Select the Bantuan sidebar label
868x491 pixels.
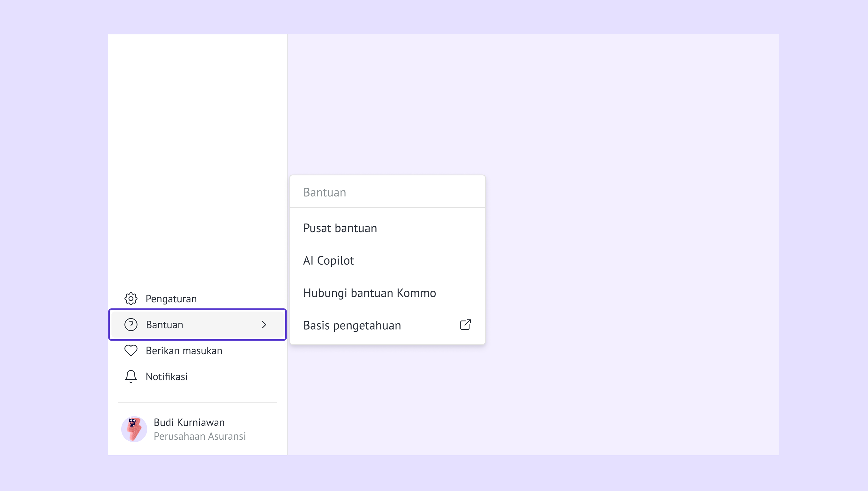pos(164,325)
